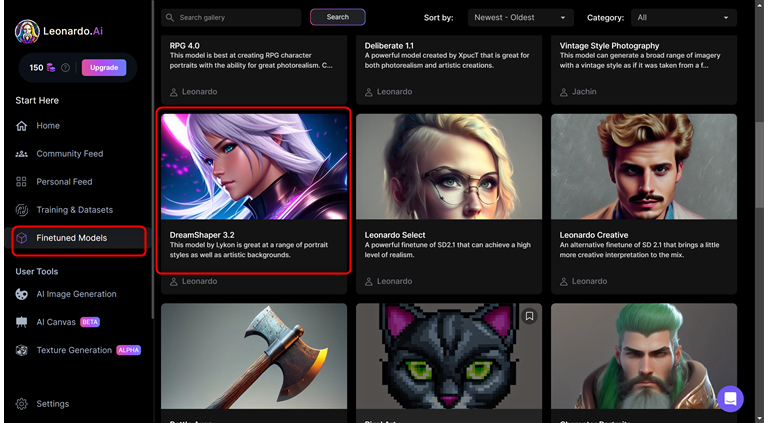
Task: Click user icon under Deliberate 1.1
Action: click(x=369, y=92)
